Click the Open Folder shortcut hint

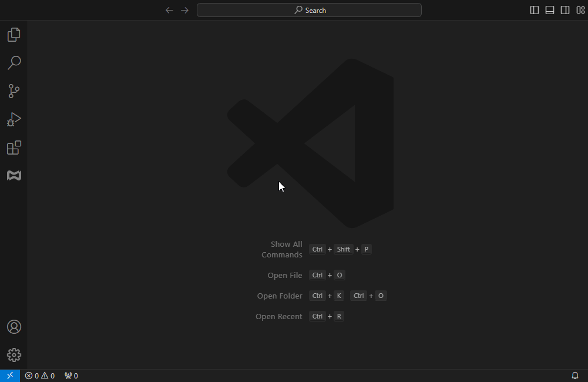coord(280,296)
